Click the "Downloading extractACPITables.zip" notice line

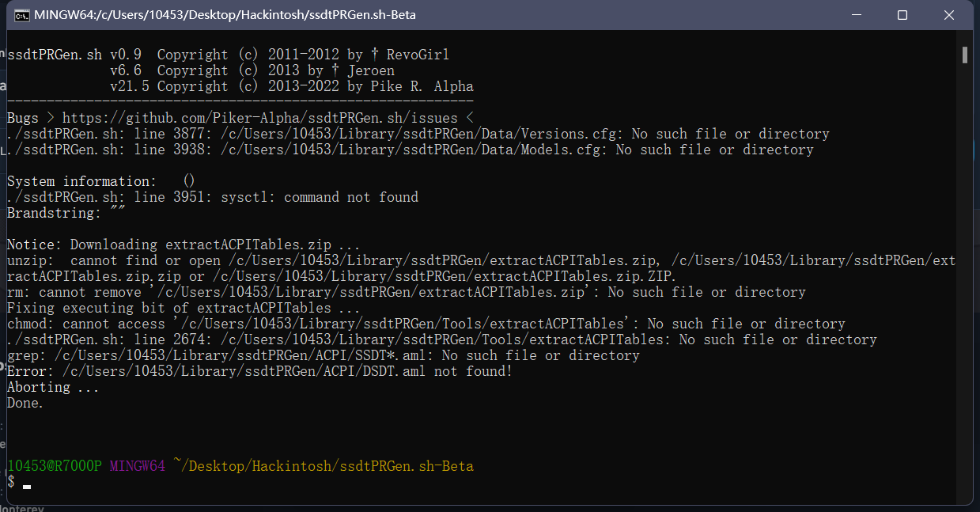(184, 245)
